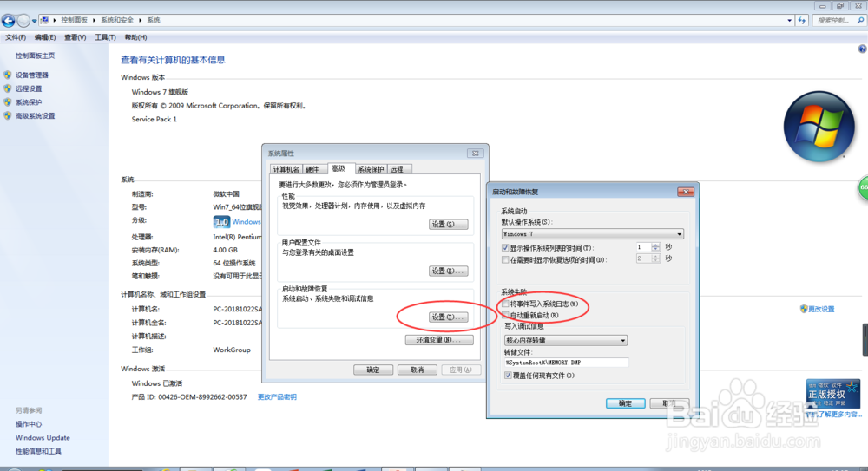Screen dimensions: 868x471
Task: Open 远程设置 from the sidebar
Action: (x=29, y=89)
